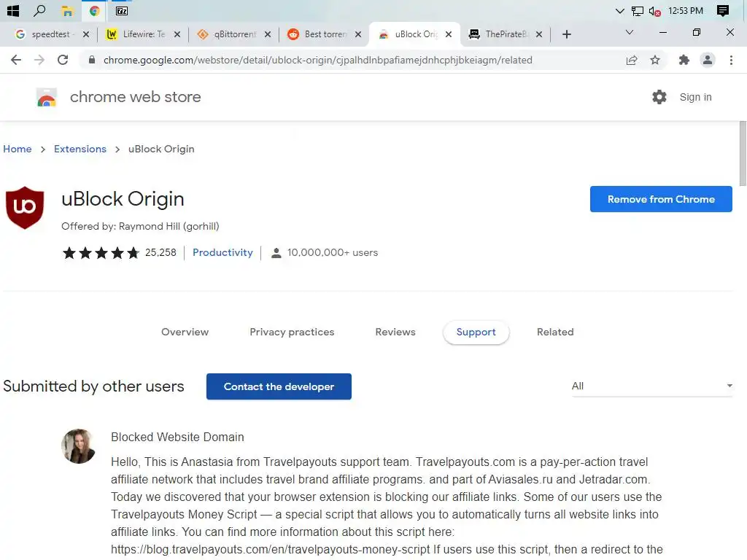Click the five-star rating icons
This screenshot has height=560, width=747.
pyautogui.click(x=101, y=252)
